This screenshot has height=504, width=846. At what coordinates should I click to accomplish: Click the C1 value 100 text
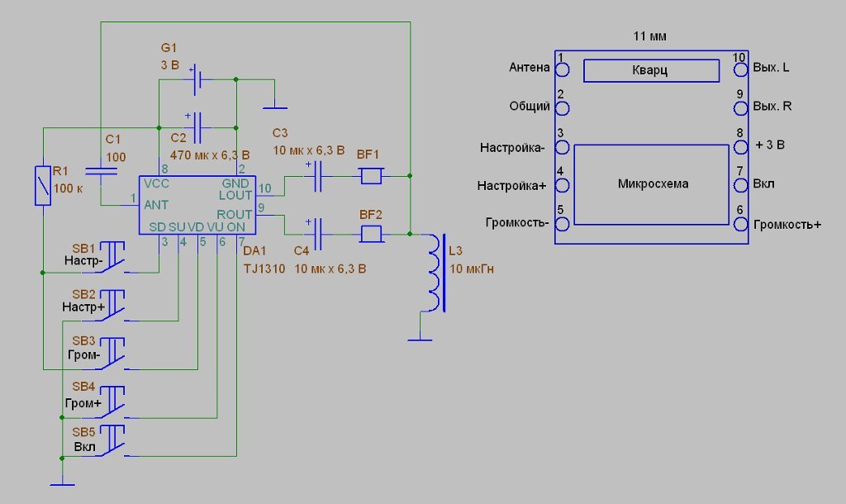(116, 157)
